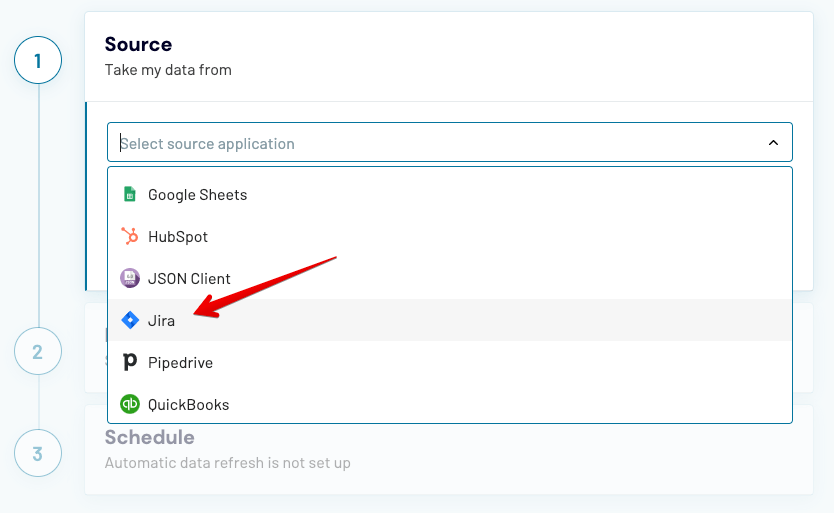834x513 pixels.
Task: Click the HubSpot sprocket icon
Action: click(129, 237)
